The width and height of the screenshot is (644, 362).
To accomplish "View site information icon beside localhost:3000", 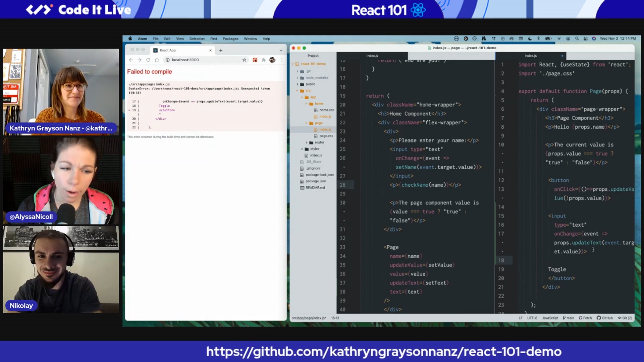I will click(x=167, y=60).
